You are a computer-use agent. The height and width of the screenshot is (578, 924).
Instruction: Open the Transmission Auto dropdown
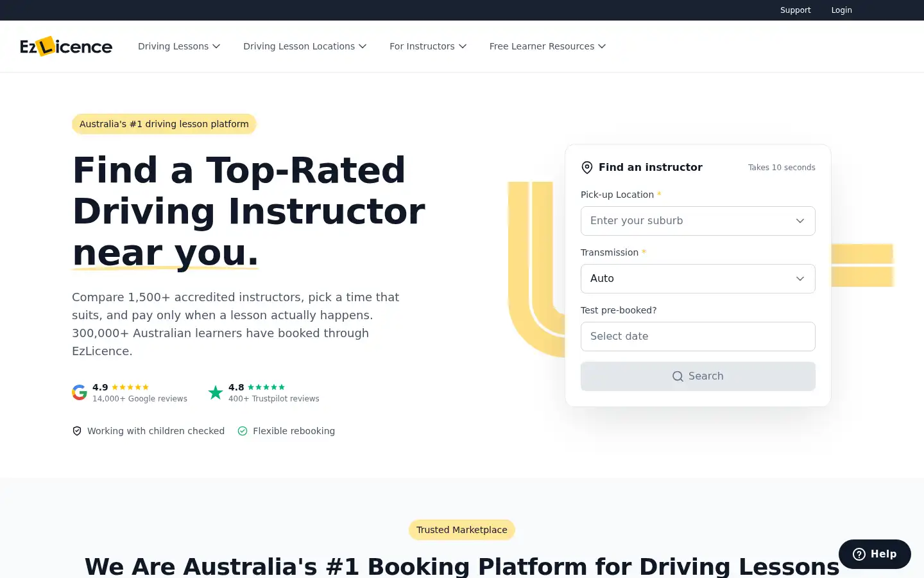(x=698, y=279)
